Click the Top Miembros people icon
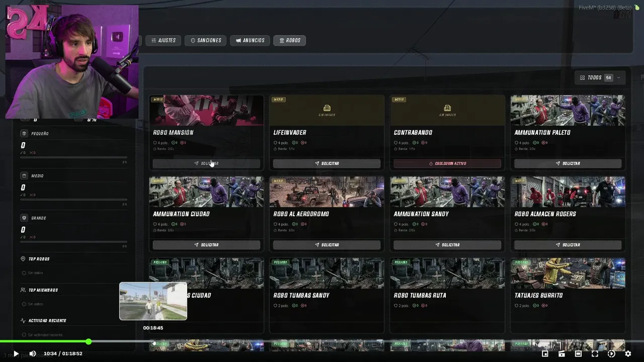 point(23,290)
